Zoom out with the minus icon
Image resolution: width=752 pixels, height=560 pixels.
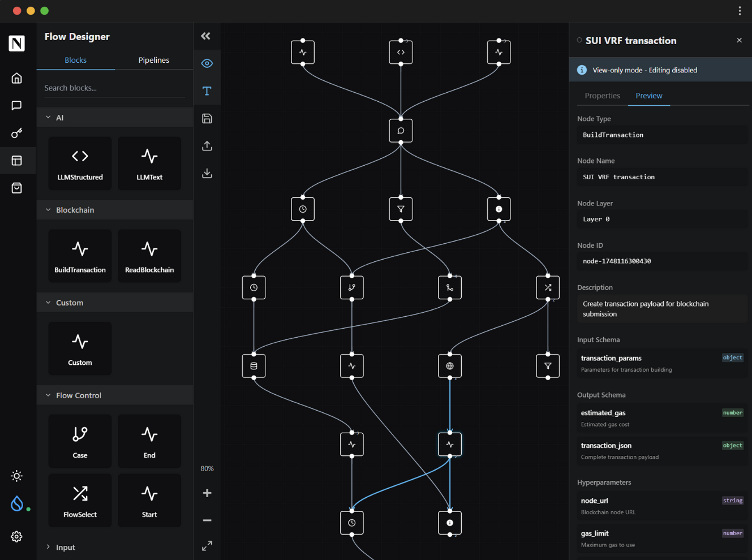point(207,520)
